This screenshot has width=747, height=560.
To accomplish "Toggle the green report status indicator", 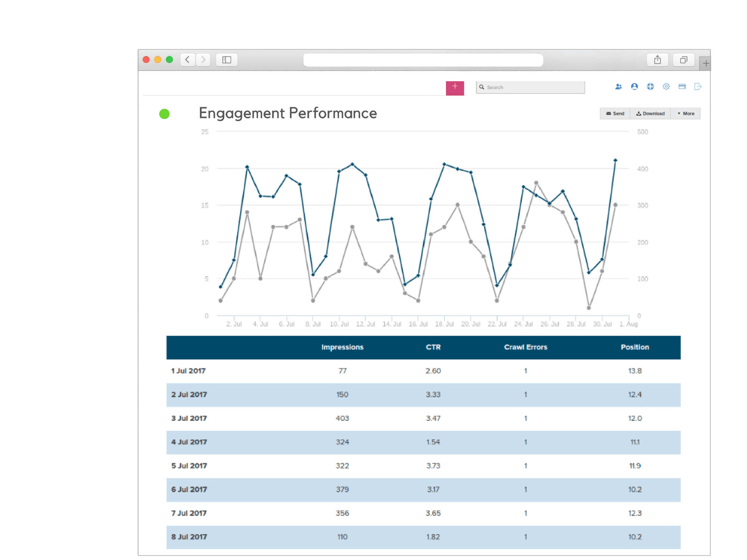I will pos(164,113).
